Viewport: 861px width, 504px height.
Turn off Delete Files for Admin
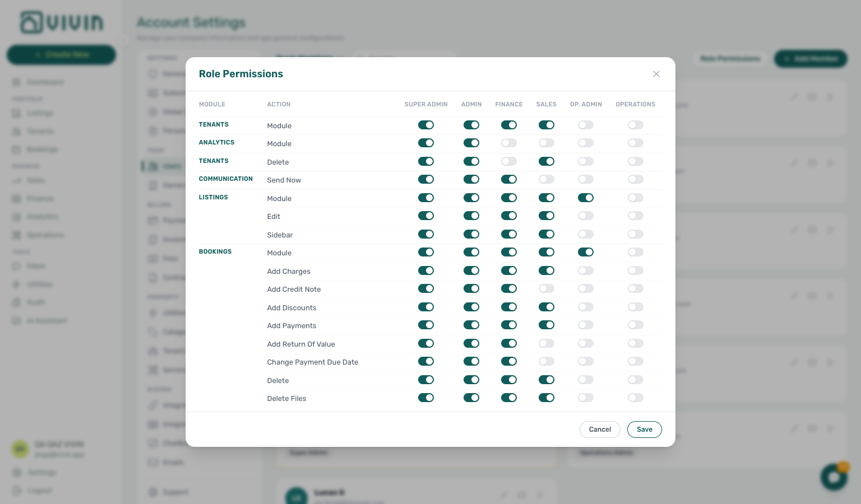pyautogui.click(x=471, y=398)
